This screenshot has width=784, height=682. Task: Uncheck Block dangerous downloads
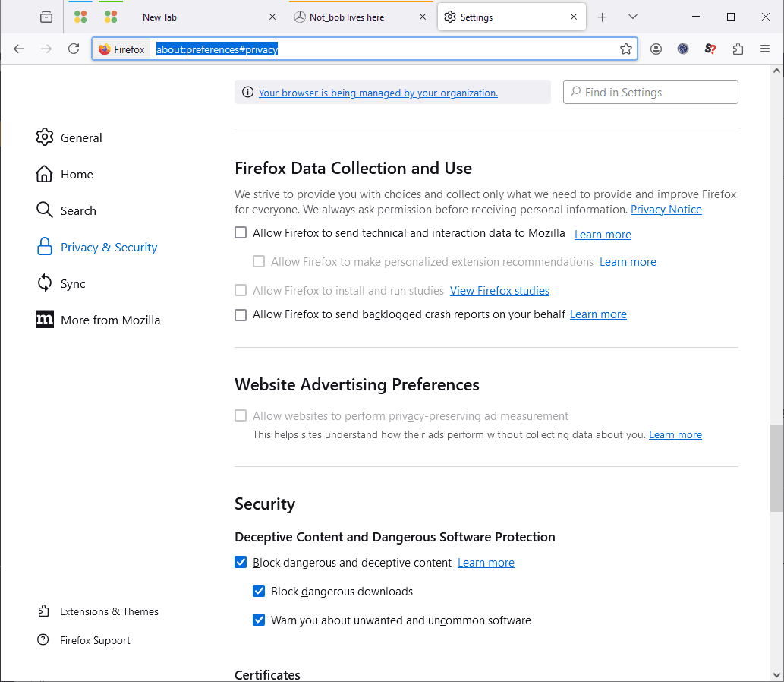(259, 592)
